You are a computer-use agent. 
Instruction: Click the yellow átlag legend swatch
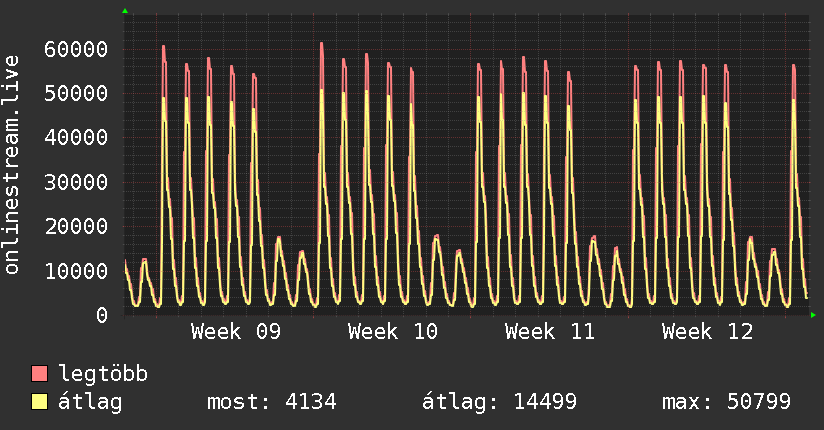(39, 401)
